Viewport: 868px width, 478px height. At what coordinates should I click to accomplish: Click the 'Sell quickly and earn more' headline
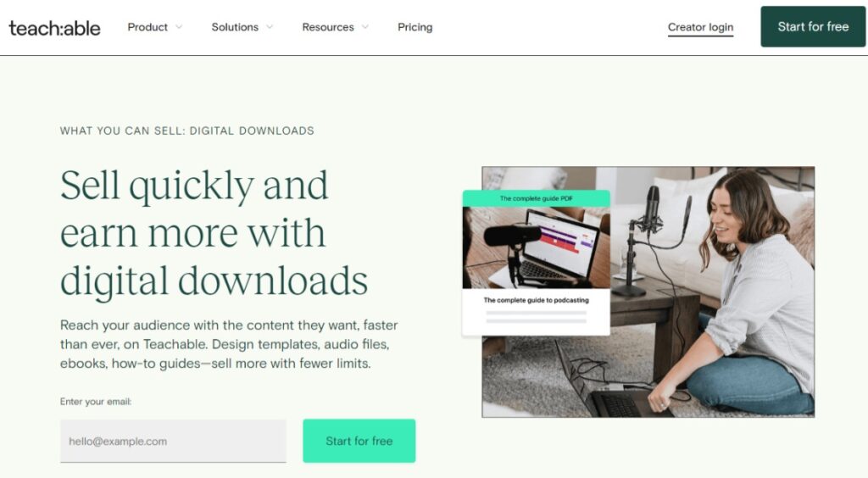(214, 234)
